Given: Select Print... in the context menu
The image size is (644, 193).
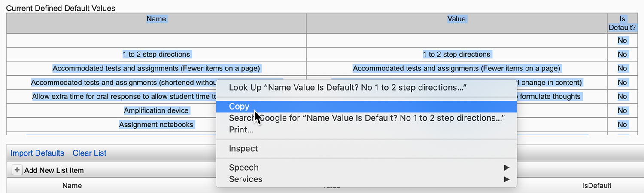Looking at the screenshot, I should pos(241,129).
